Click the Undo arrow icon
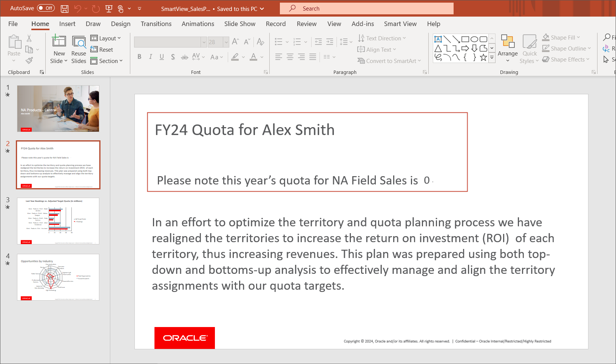Viewport: 616px width, 364px height. (x=78, y=8)
